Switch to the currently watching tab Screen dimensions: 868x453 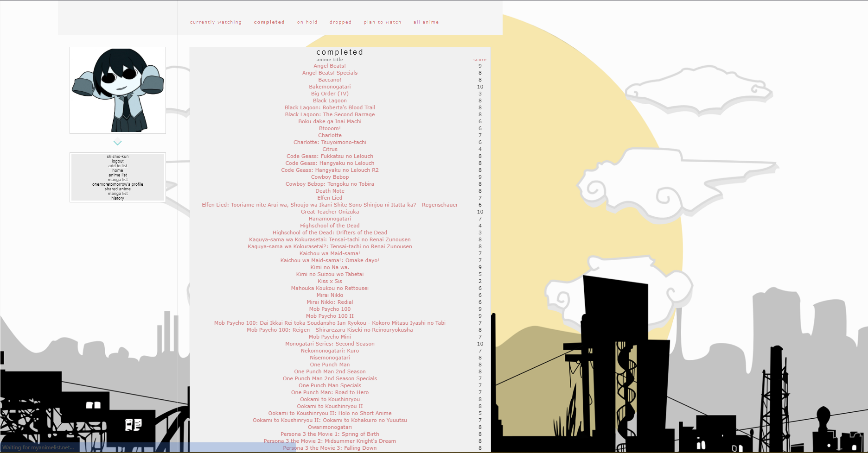point(216,22)
